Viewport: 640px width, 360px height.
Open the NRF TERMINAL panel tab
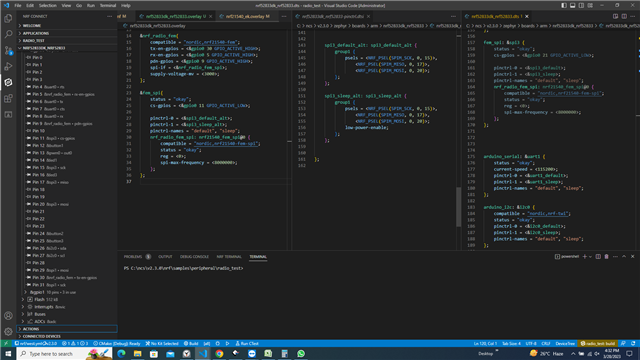229,257
